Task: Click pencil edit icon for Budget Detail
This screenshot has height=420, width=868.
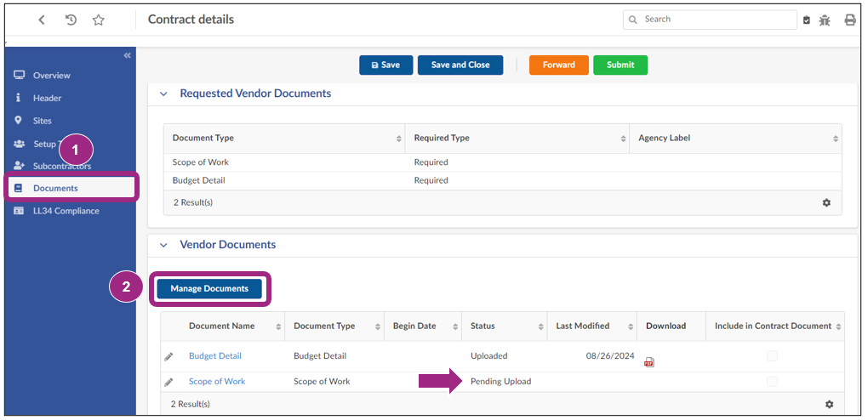Action: [168, 356]
